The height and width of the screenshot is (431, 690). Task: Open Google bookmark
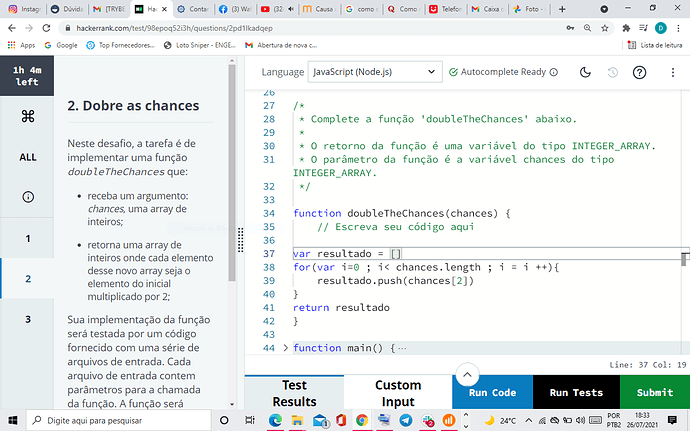click(x=61, y=45)
